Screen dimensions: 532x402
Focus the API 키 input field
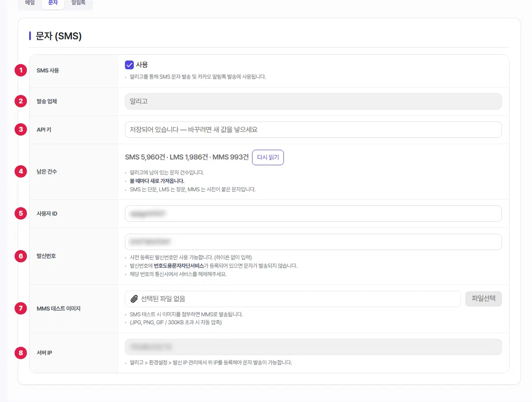point(313,129)
